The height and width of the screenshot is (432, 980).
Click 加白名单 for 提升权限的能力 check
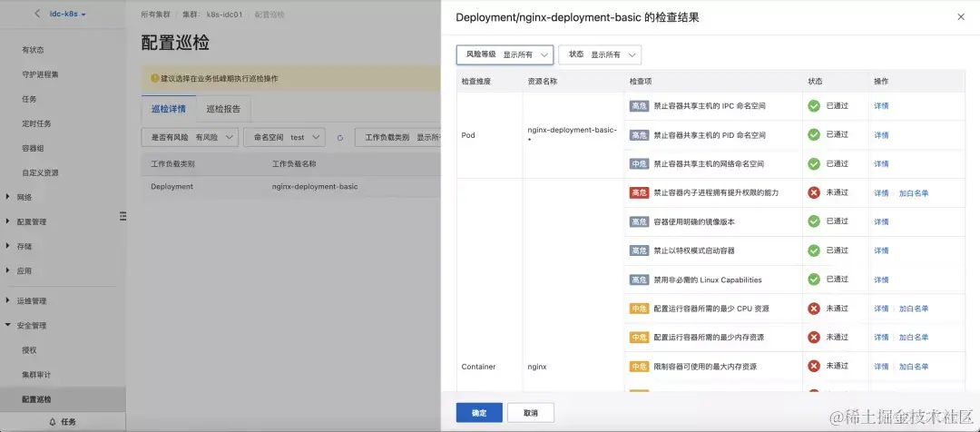[x=914, y=193]
